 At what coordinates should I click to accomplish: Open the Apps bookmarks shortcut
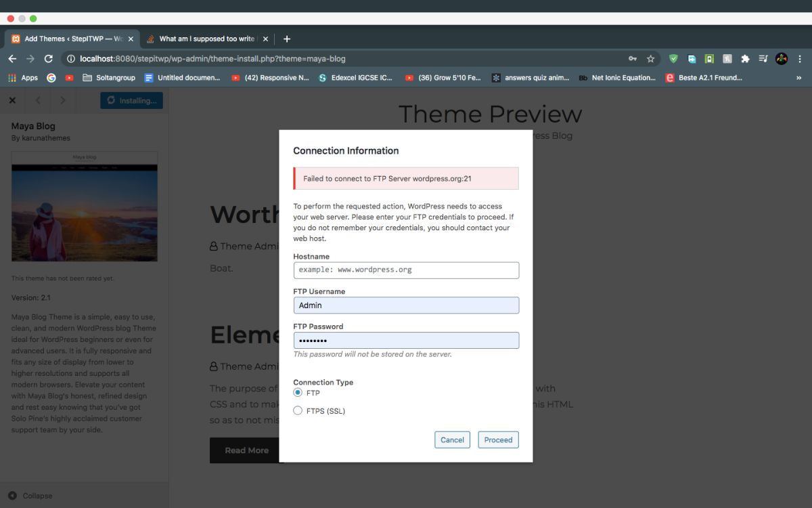pyautogui.click(x=23, y=78)
